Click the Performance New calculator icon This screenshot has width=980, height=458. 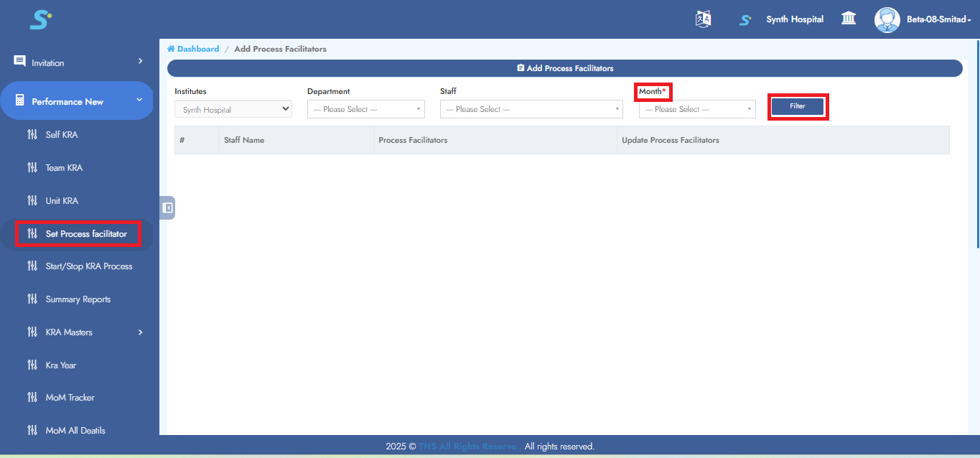pyautogui.click(x=19, y=101)
